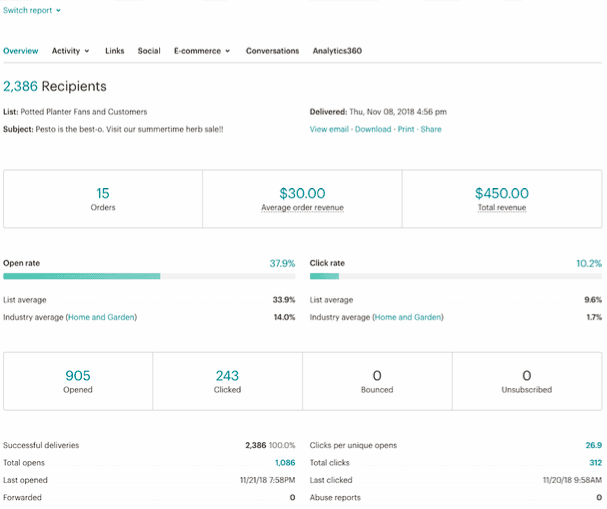Click the list name Potted Planter Fans and Customers

(x=84, y=112)
